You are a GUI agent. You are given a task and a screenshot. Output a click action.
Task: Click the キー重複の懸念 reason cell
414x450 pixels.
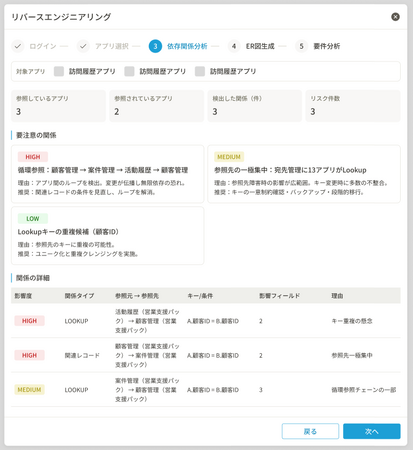pyautogui.click(x=352, y=321)
